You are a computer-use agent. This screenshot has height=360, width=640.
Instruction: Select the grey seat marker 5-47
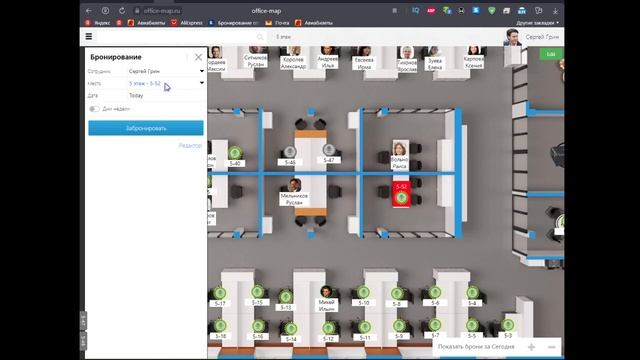point(329,150)
